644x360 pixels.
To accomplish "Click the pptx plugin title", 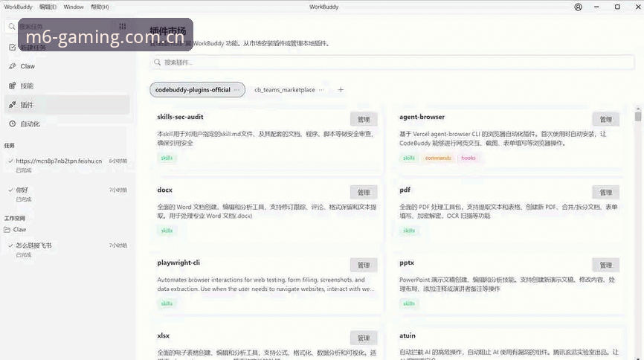I will coord(407,263).
